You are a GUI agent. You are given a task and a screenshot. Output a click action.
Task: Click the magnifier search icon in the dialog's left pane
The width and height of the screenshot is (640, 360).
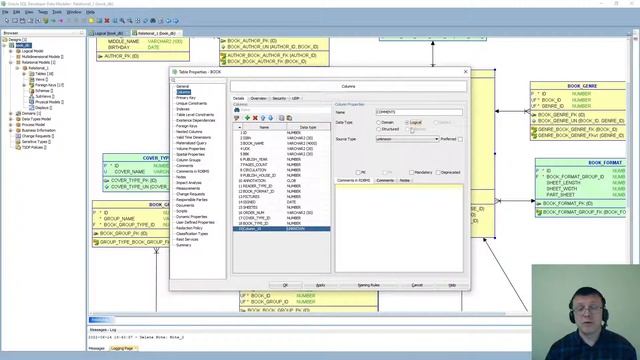[x=173, y=80]
